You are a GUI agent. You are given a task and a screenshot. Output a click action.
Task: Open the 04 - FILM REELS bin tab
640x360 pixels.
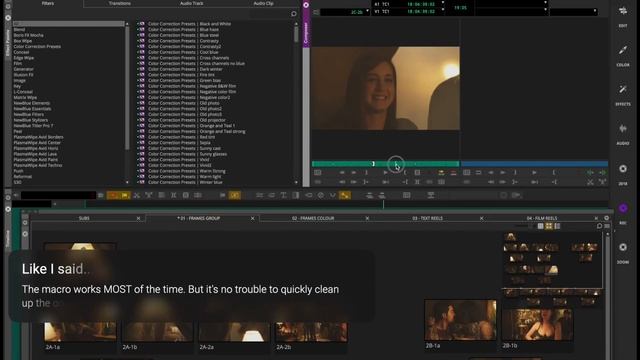542,218
